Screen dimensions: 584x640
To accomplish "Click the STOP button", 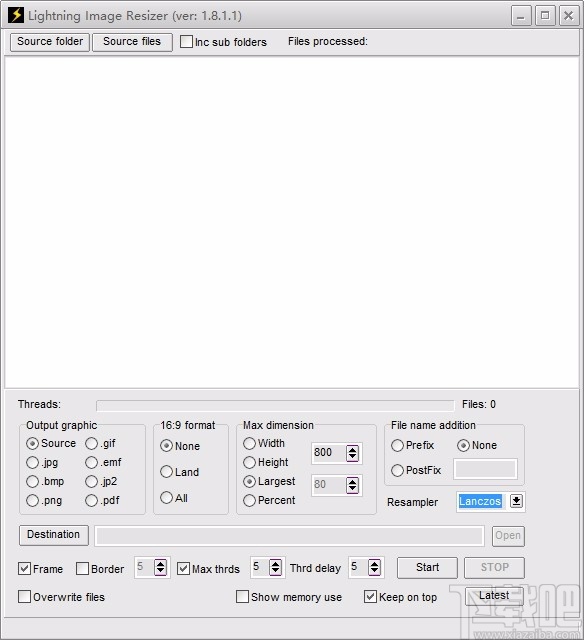I will 494,568.
